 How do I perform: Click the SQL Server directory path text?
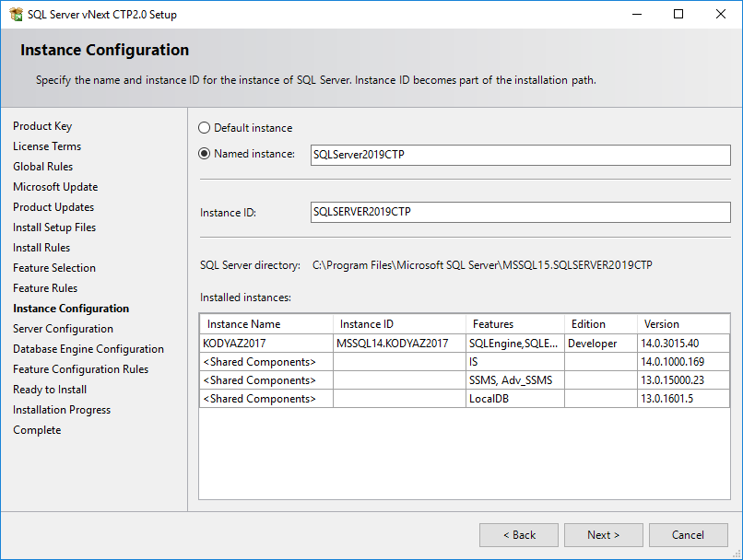point(482,265)
